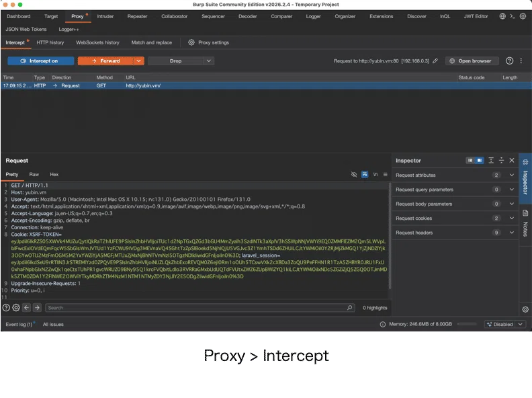Open the Extensions tab
Screen dimensions: 532x398
click(x=382, y=16)
